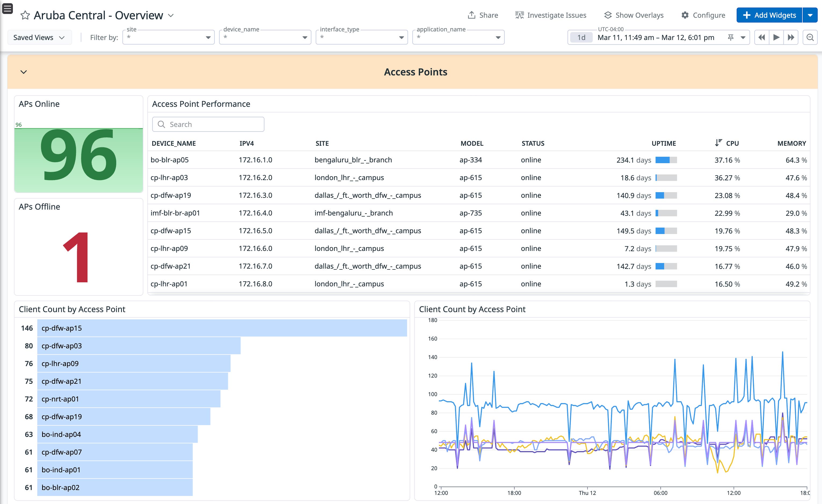This screenshot has height=504, width=822.
Task: Click the search icon in Access Point Performance
Action: point(161,124)
